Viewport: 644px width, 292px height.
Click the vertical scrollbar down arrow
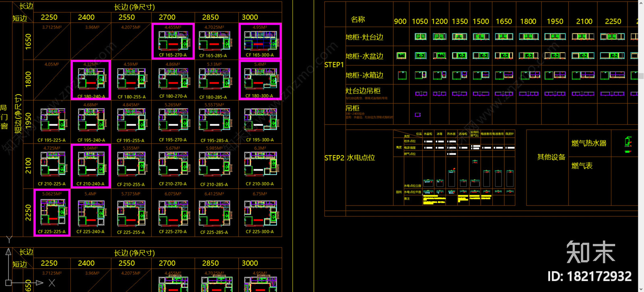pos(641,289)
